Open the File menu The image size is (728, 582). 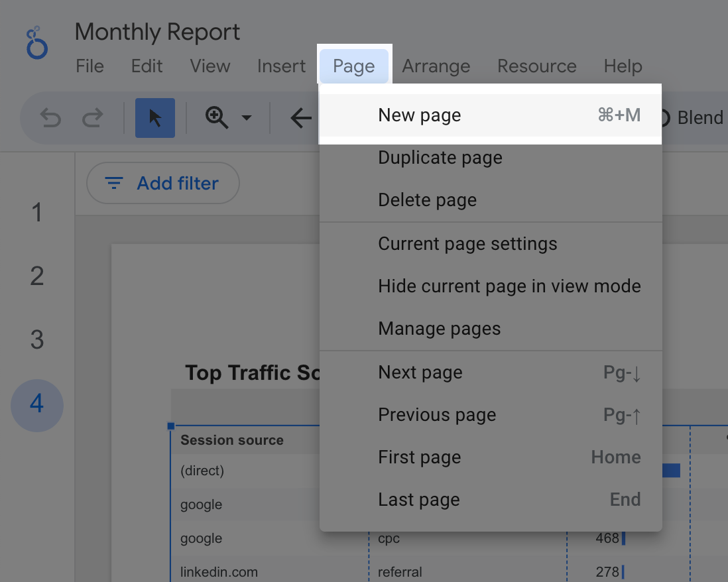[90, 66]
